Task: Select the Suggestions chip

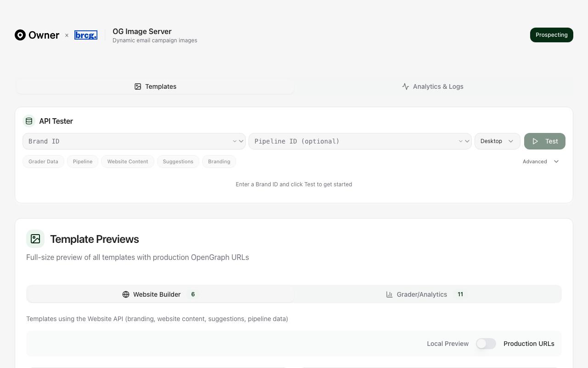Action: coord(178,161)
